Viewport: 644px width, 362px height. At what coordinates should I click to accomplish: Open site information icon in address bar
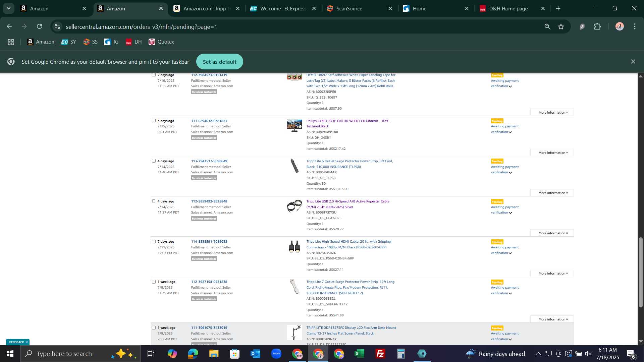57,26
